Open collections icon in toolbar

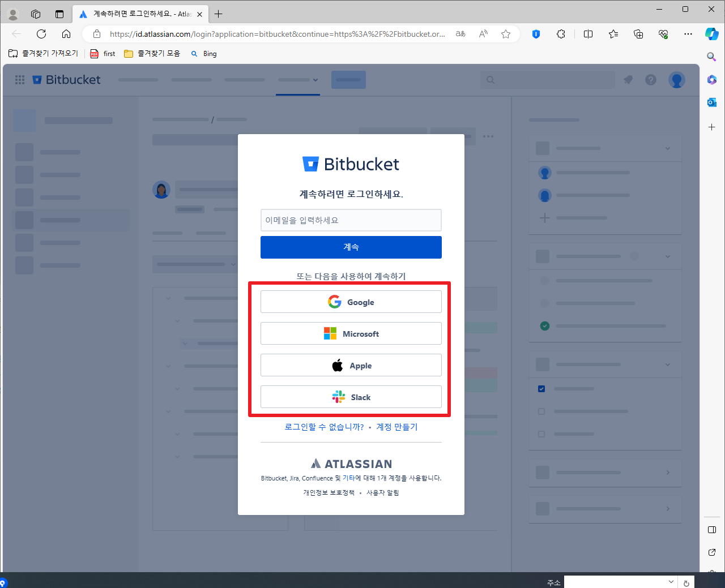(x=638, y=34)
